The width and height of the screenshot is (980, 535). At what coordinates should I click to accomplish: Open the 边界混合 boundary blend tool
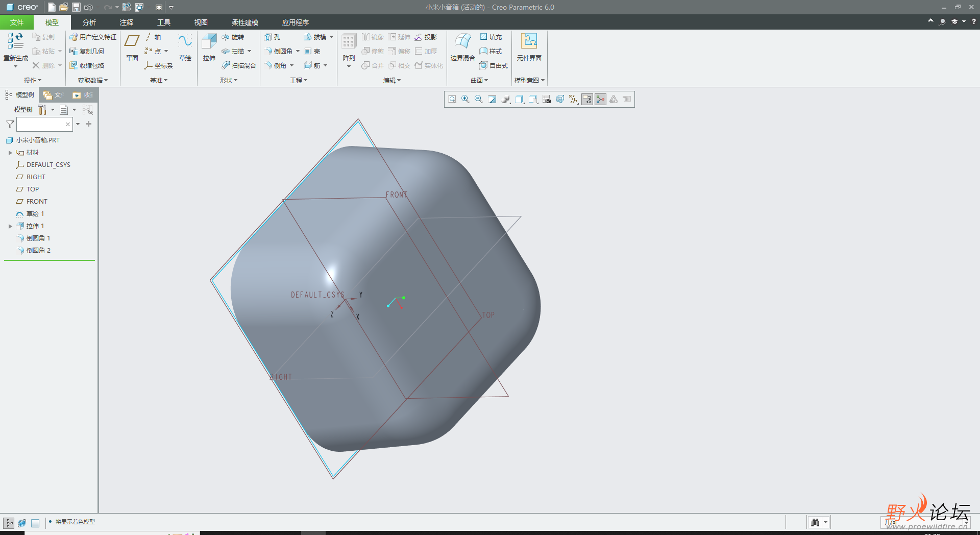click(x=462, y=47)
